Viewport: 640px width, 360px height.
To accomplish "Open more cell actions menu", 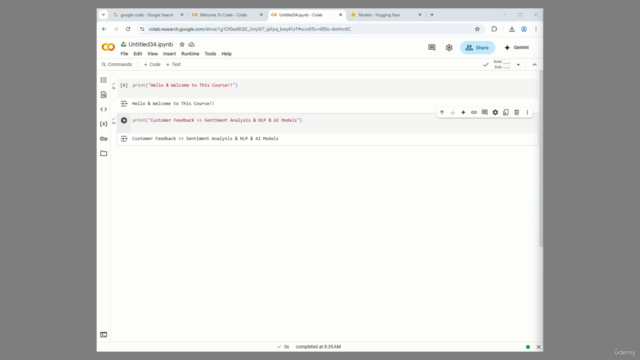I will 527,112.
